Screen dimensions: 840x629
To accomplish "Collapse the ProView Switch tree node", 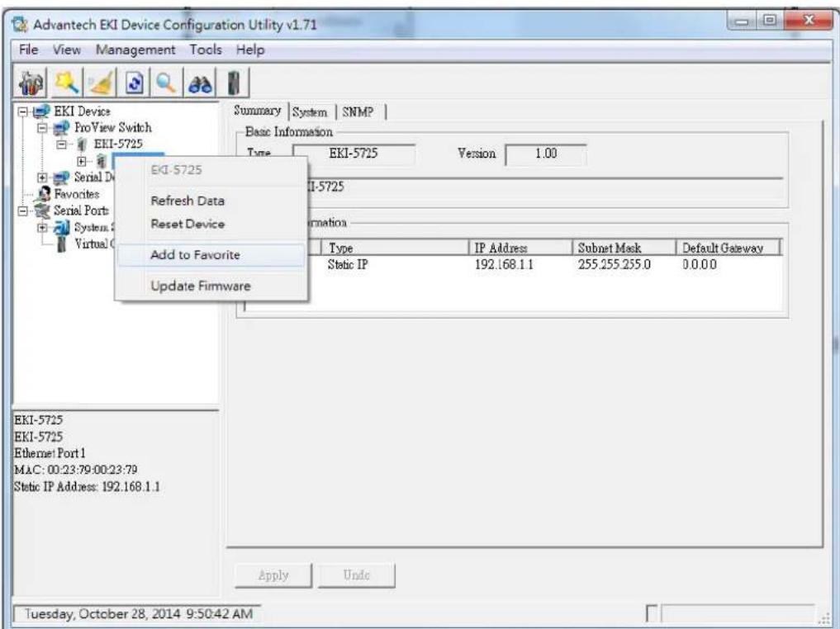I will click(42, 129).
